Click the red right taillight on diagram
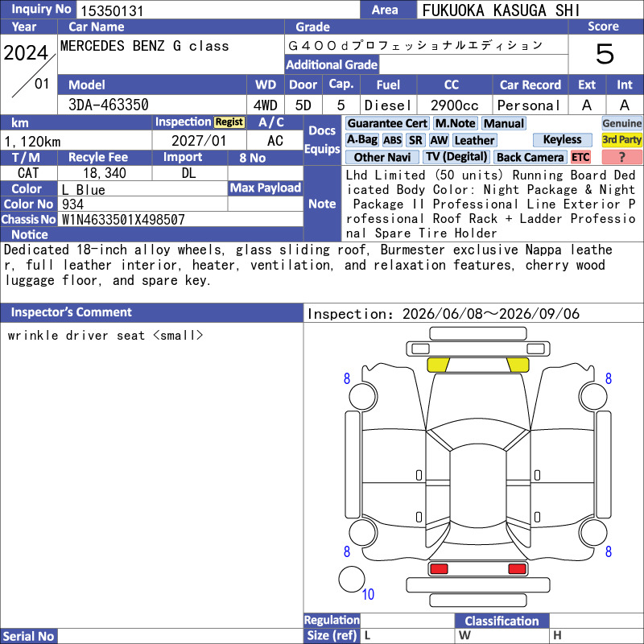The width and height of the screenshot is (644, 644). 517,568
